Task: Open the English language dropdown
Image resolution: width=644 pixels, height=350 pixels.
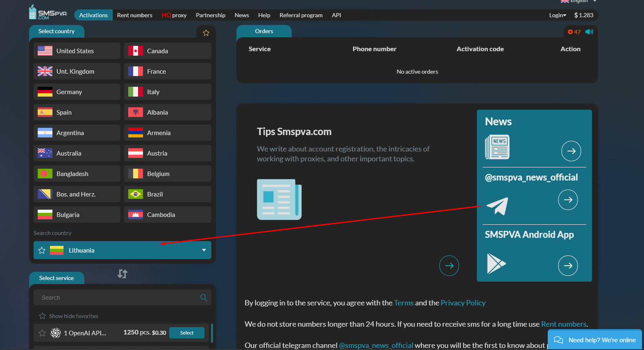Action: 578,1
